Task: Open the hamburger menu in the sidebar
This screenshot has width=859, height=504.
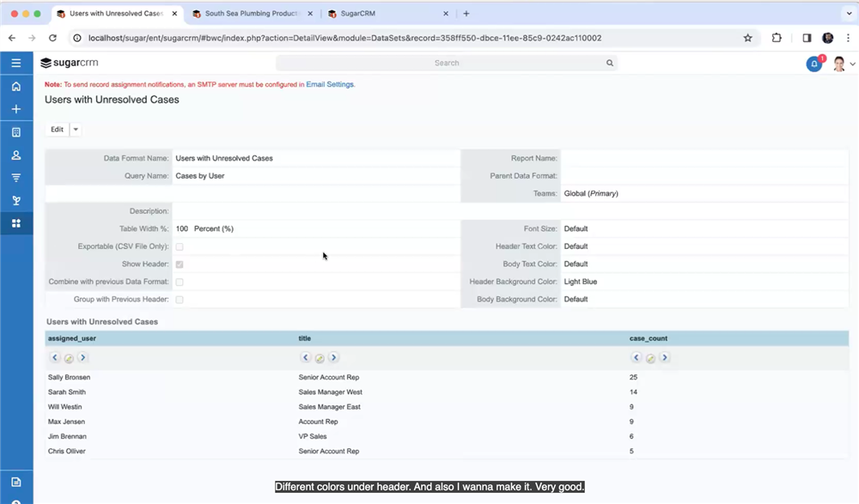Action: click(15, 63)
